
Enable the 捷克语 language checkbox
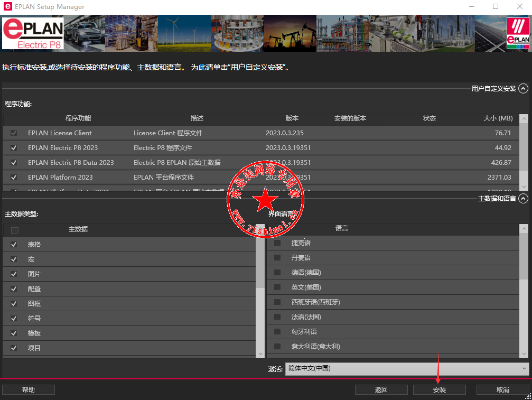tap(277, 243)
